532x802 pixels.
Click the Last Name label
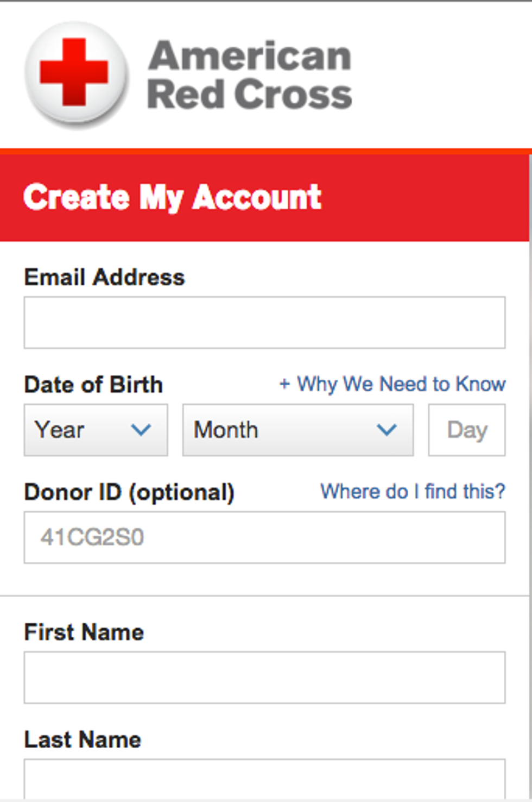pos(83,740)
